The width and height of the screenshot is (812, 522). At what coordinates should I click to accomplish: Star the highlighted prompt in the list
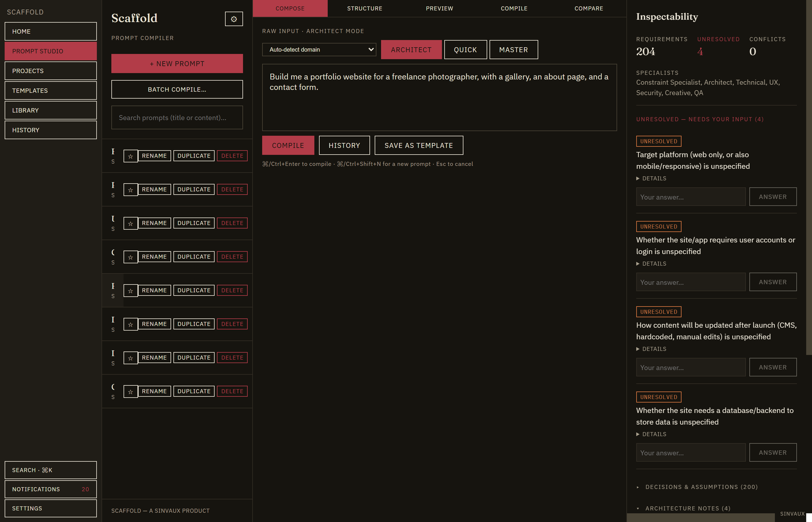130,291
